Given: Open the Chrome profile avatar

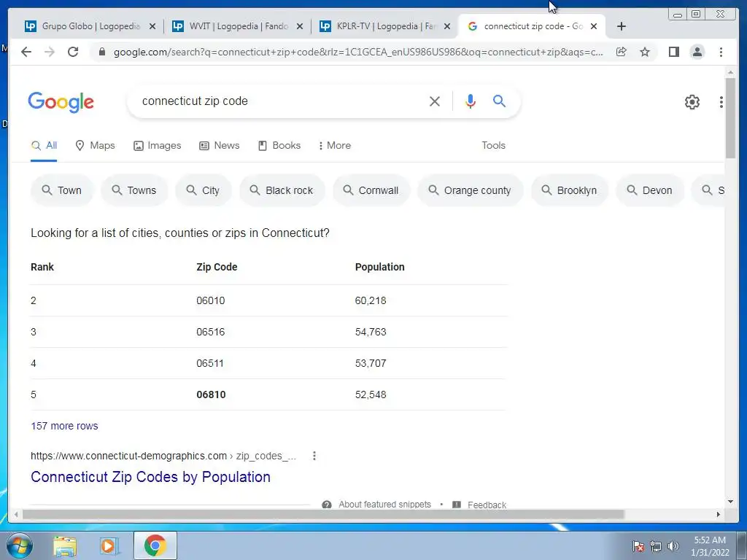Looking at the screenshot, I should pyautogui.click(x=697, y=52).
